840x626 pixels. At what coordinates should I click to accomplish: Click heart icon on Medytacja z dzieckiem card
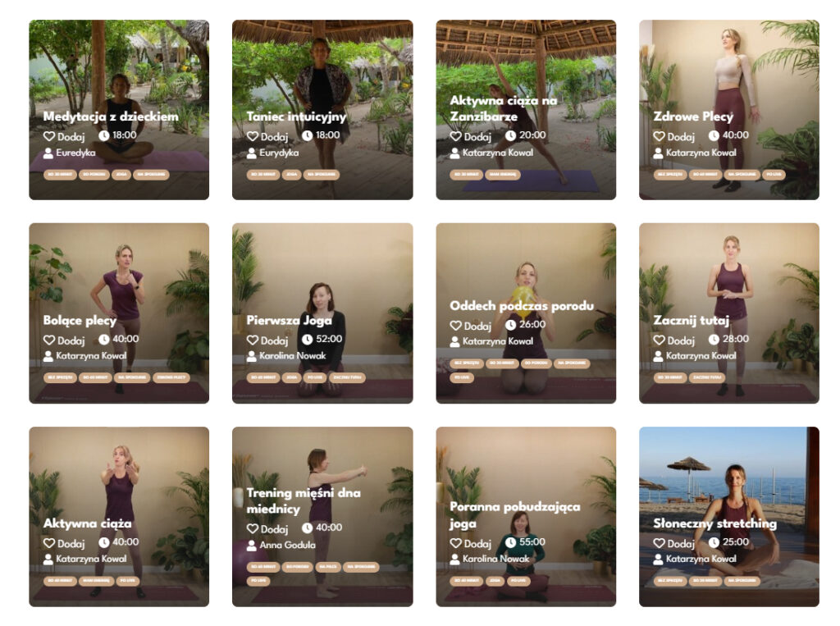pos(49,136)
